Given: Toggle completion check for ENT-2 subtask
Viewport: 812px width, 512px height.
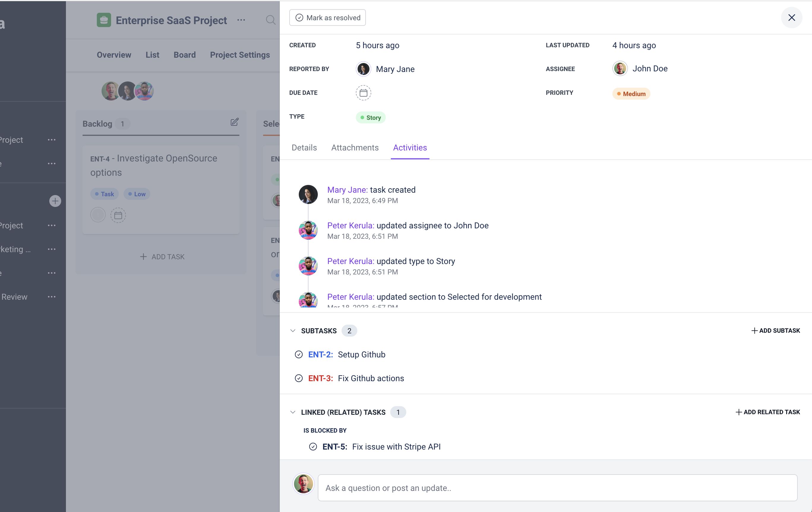Looking at the screenshot, I should (x=299, y=354).
